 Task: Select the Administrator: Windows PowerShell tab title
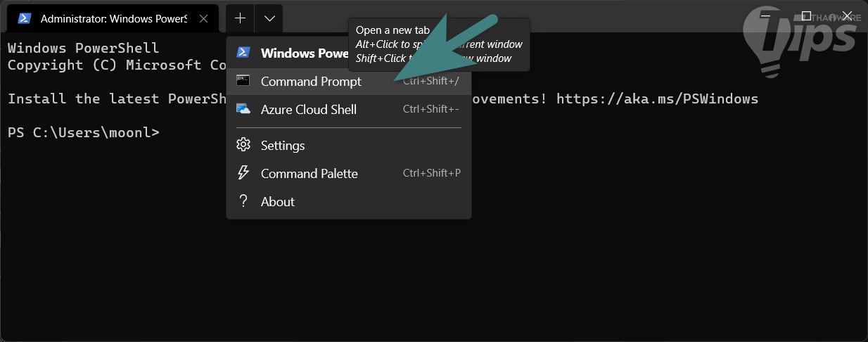click(x=114, y=18)
